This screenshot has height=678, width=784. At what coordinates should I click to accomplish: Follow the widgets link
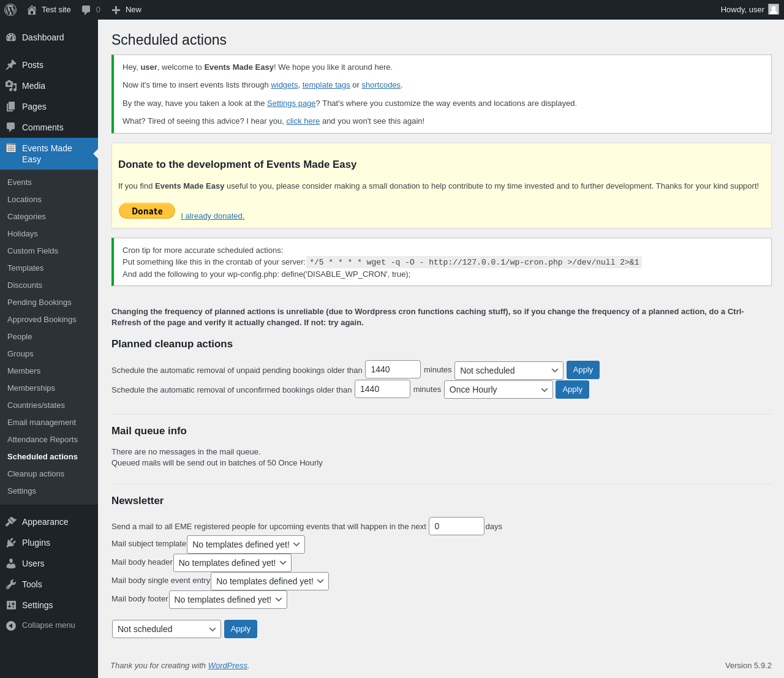point(284,85)
